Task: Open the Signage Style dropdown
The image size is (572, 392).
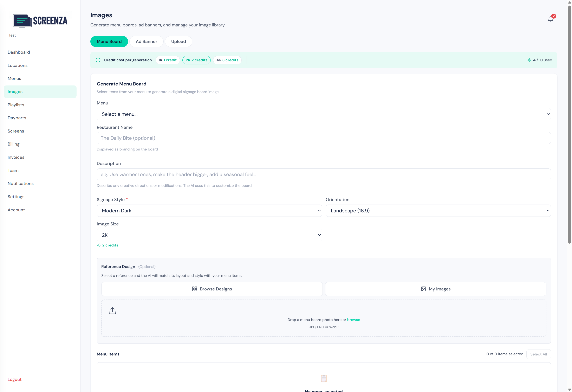Action: pos(209,211)
